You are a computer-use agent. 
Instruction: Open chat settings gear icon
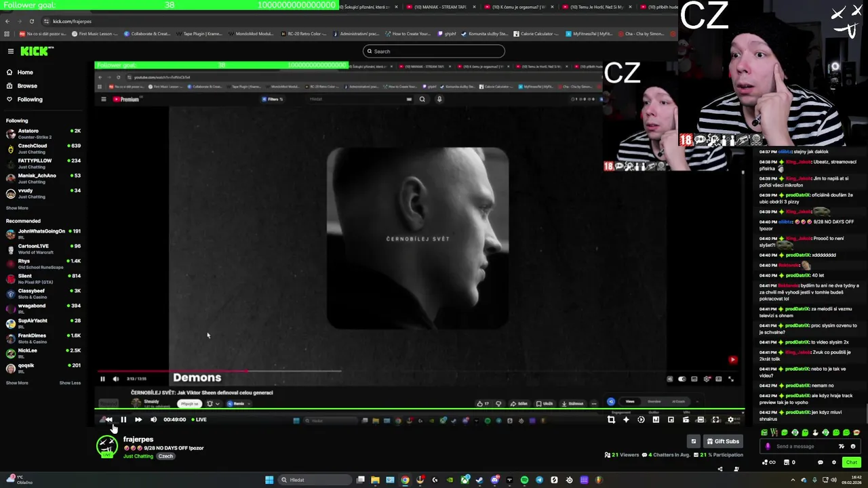coord(834,462)
